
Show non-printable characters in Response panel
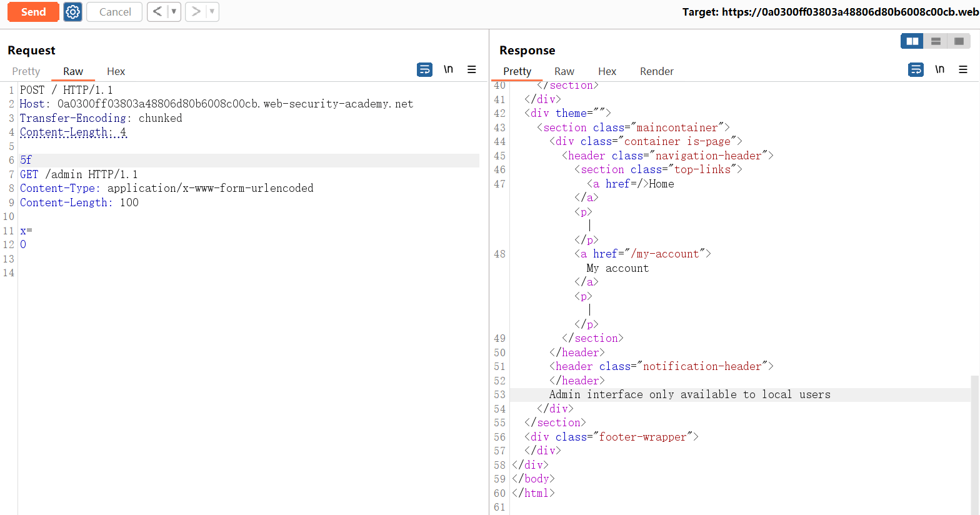[x=939, y=69]
